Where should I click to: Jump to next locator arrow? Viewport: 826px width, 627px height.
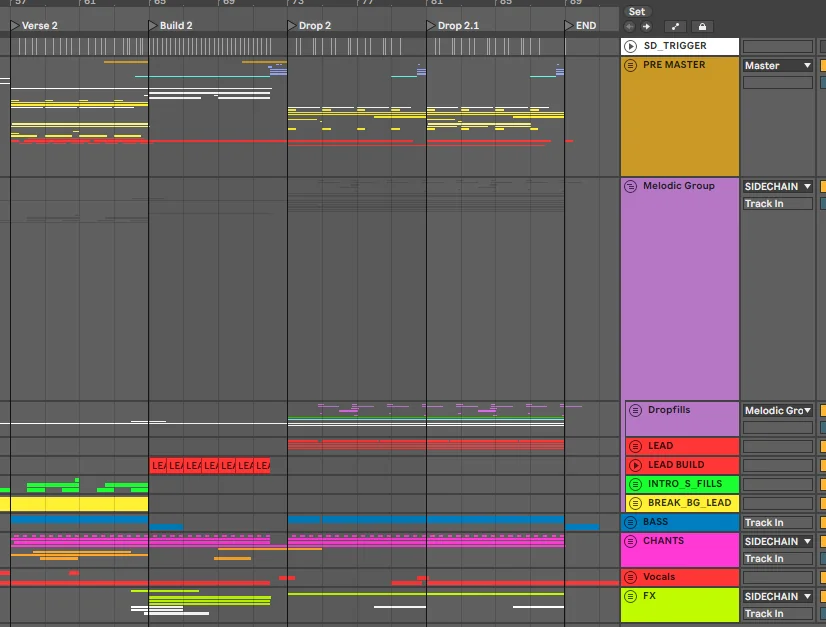(x=646, y=26)
